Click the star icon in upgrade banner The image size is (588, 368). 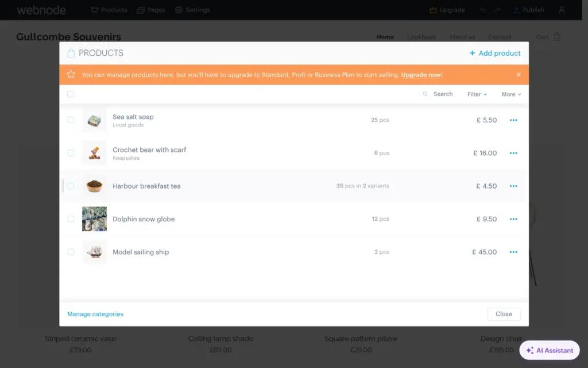71,74
